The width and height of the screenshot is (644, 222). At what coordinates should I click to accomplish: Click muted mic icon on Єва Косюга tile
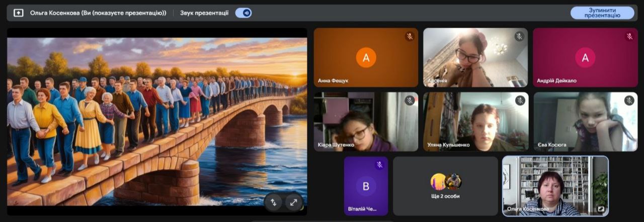click(x=629, y=101)
